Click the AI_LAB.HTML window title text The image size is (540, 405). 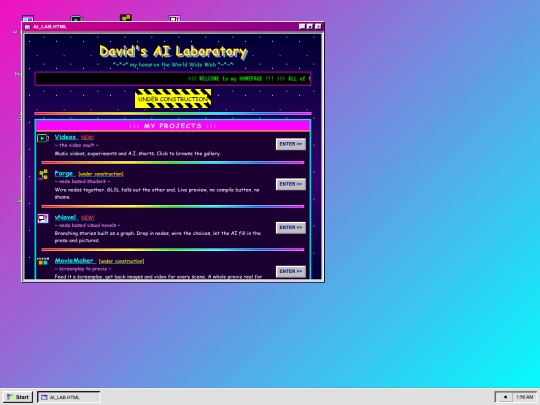coord(50,27)
